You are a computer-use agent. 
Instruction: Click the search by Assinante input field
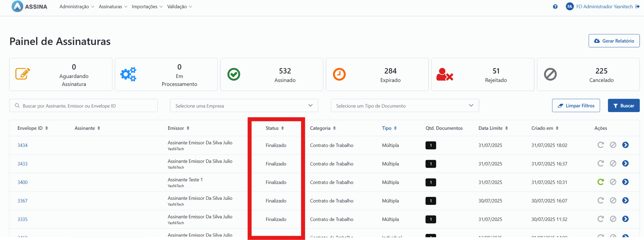[x=87, y=106]
